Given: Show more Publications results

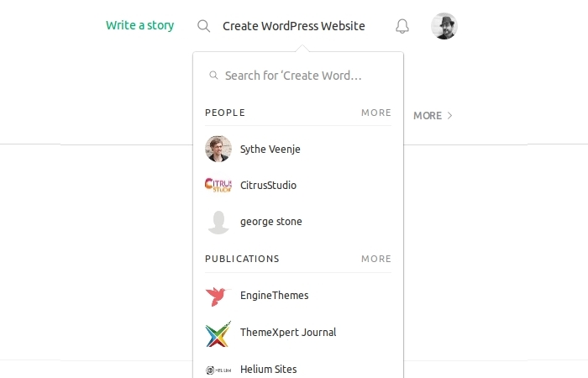Looking at the screenshot, I should 376,259.
